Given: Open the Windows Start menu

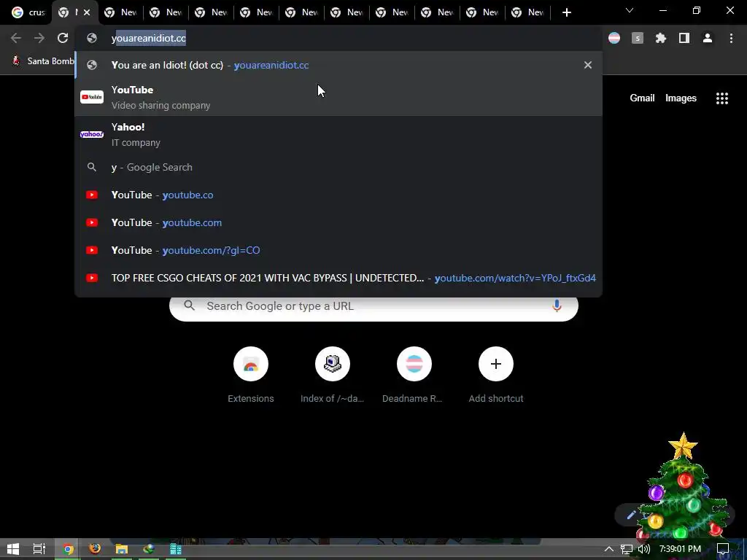Looking at the screenshot, I should [x=13, y=549].
